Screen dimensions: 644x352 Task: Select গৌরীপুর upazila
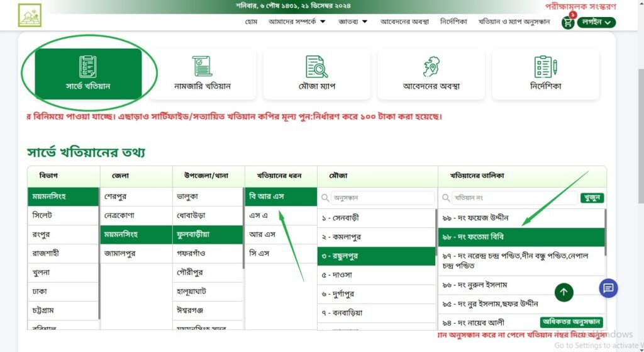pyautogui.click(x=208, y=273)
